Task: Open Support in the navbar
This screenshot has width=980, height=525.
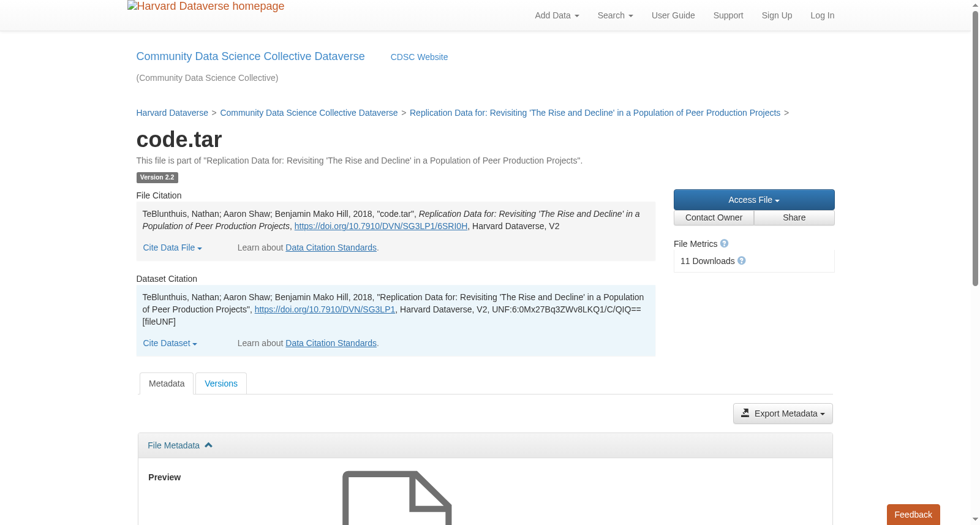Action: (728, 15)
